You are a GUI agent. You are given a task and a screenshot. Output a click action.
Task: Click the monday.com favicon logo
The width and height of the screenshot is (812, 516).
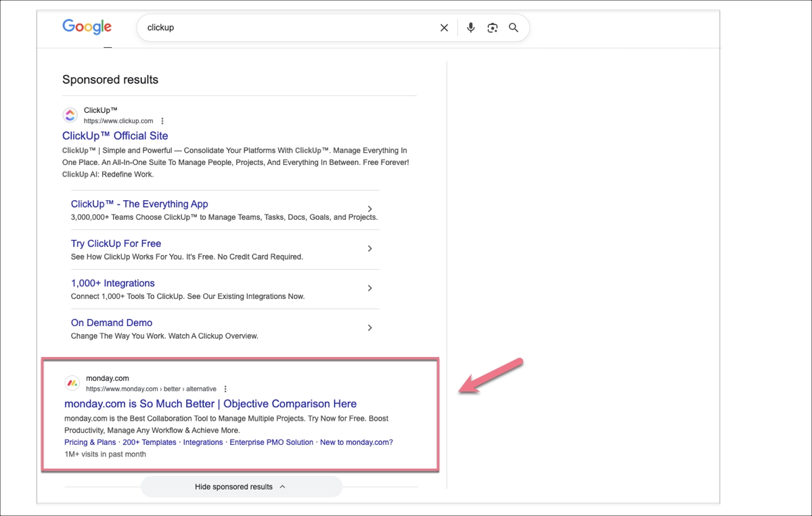pos(72,383)
